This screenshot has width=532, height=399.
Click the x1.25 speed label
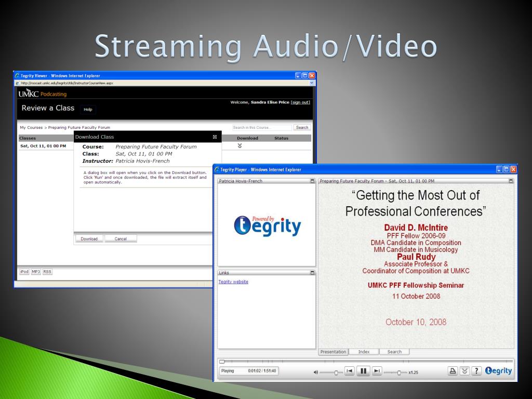pos(413,372)
